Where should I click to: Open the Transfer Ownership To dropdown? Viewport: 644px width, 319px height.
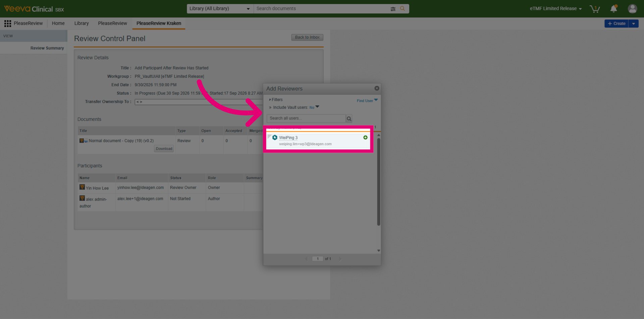pos(199,102)
